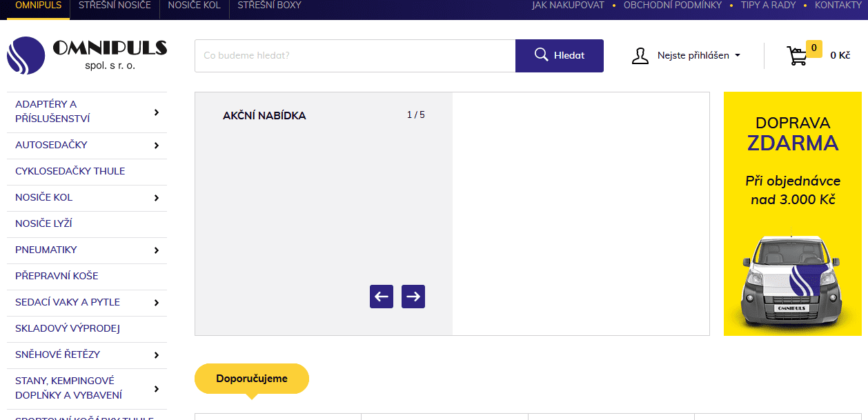868x420 pixels.
Task: Click the Omnipuls logo
Action: coord(87,55)
